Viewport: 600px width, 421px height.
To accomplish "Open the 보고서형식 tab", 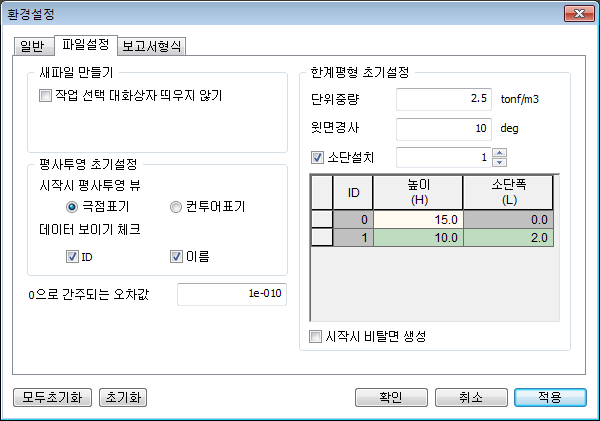I will coord(153,46).
